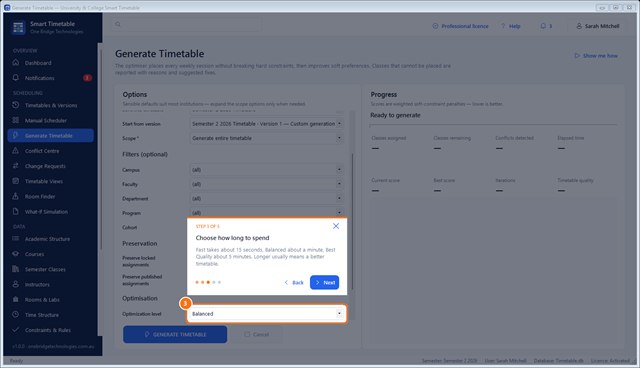
Task: Click the top bar notification bell icon
Action: click(x=543, y=26)
